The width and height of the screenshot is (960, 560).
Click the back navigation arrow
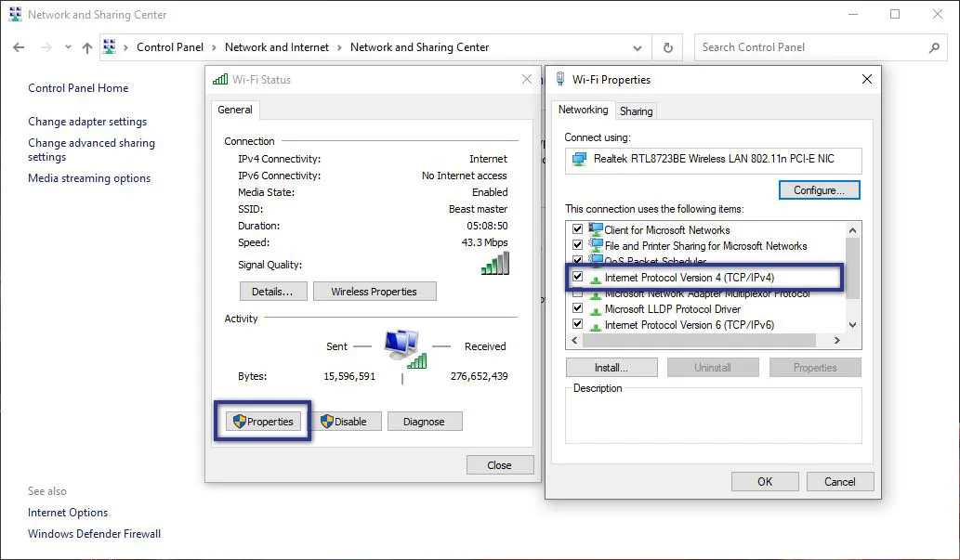[20, 46]
